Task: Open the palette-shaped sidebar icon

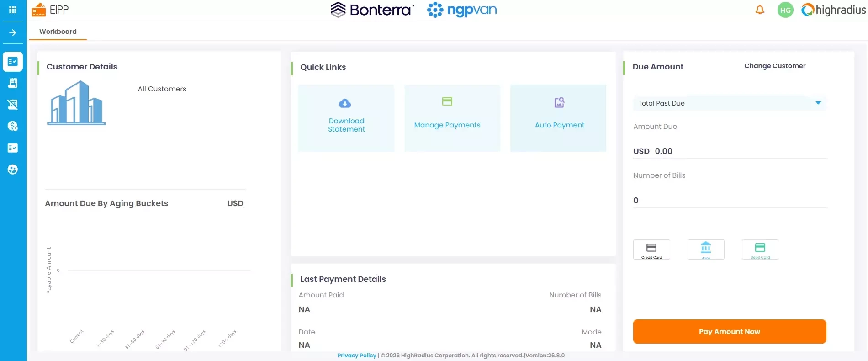Action: (13, 170)
